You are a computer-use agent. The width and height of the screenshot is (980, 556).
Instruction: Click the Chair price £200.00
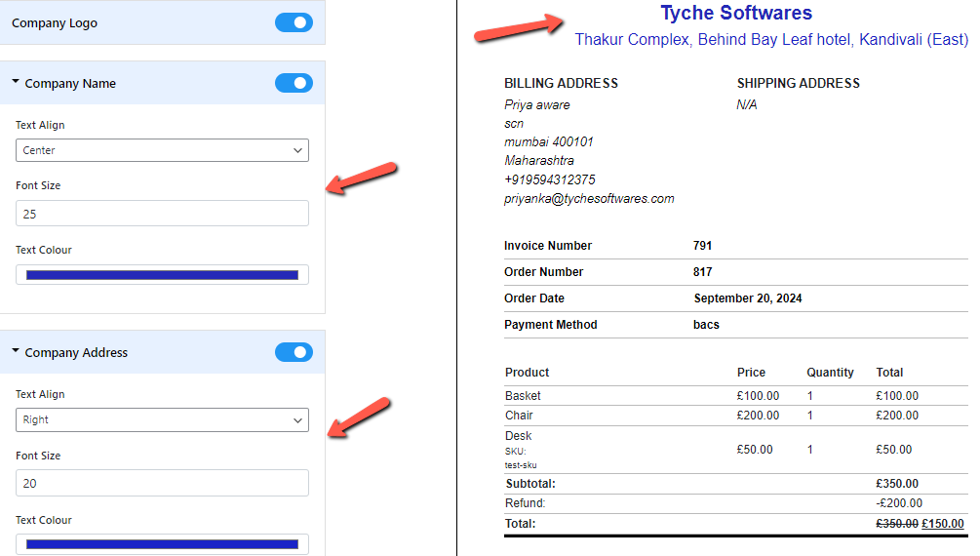(758, 416)
